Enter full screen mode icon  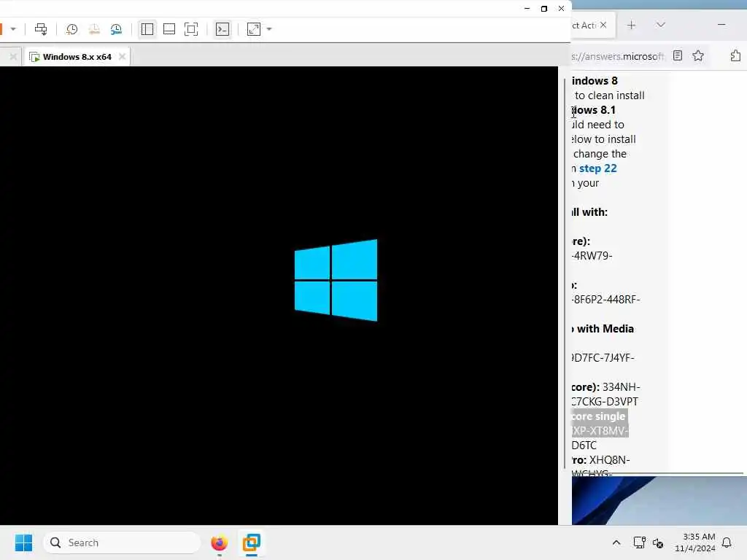click(x=191, y=29)
